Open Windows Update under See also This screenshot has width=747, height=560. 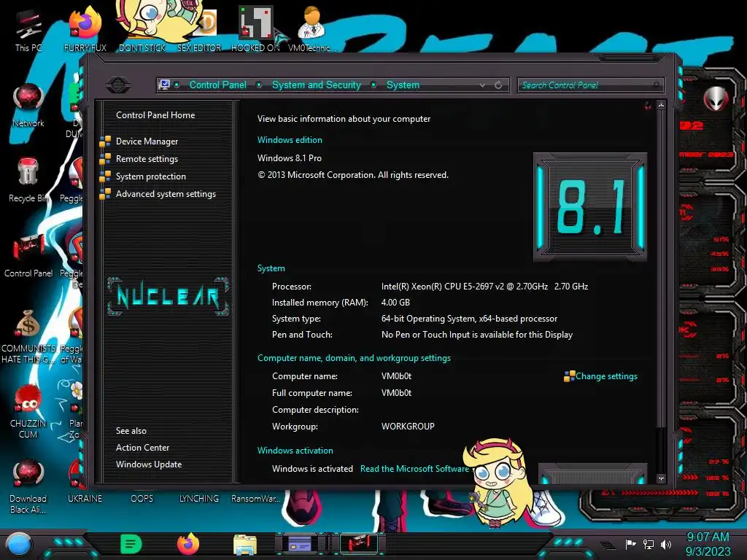[149, 464]
